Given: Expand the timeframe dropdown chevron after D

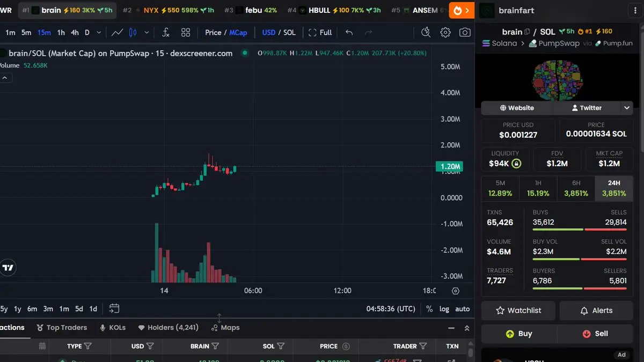Looking at the screenshot, I should [99, 32].
